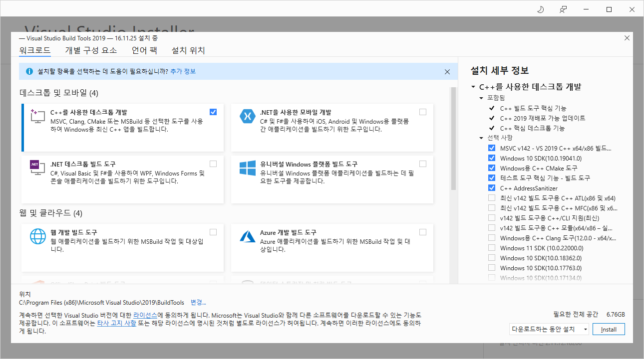Screen dimensions: 644x359
Task: Switch to the 언어 팩 tab
Action: 144,50
